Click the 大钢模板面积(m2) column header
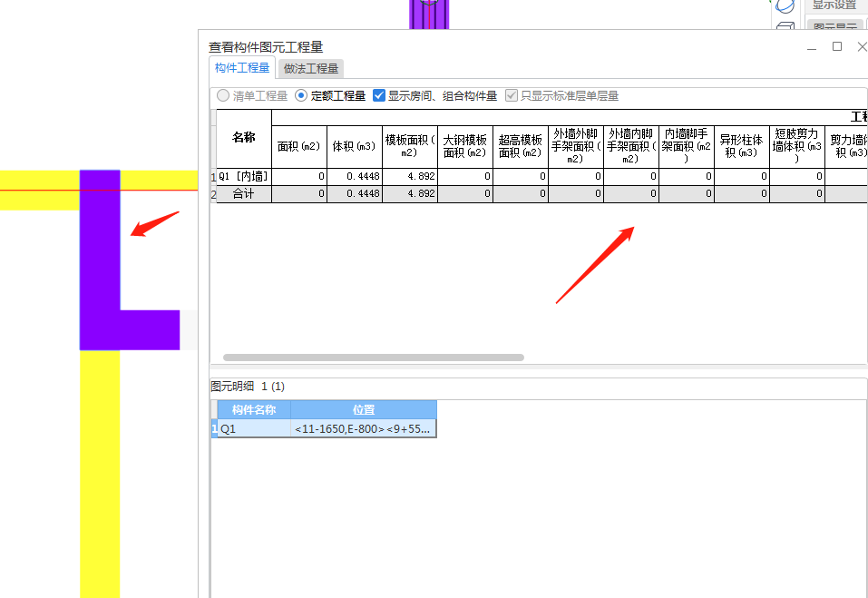Screen dimensions: 868x598 pyautogui.click(x=465, y=147)
